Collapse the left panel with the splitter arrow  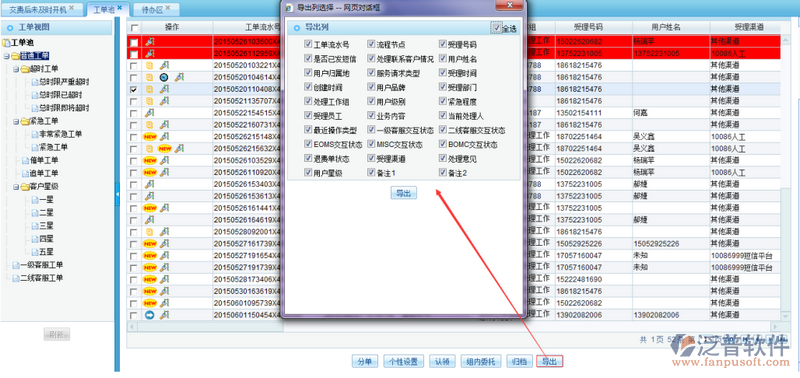117,194
